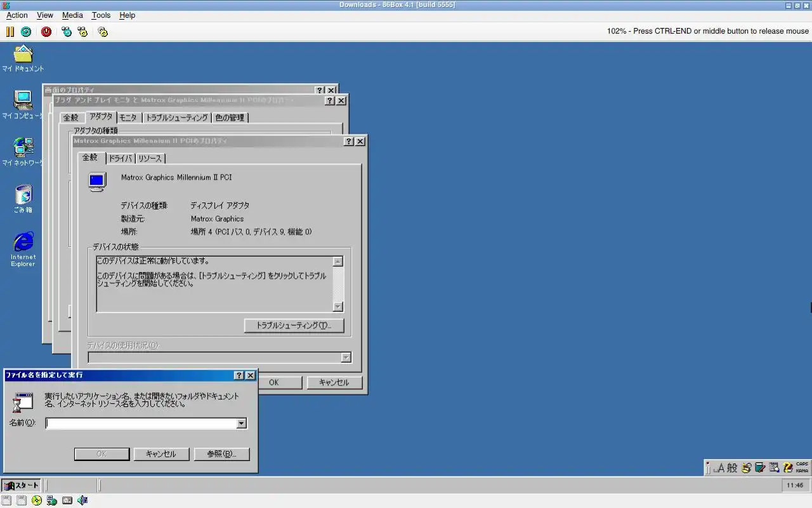Select the Internet Explorer desktop icon
Screen dimensions: 812x508
click(x=23, y=249)
